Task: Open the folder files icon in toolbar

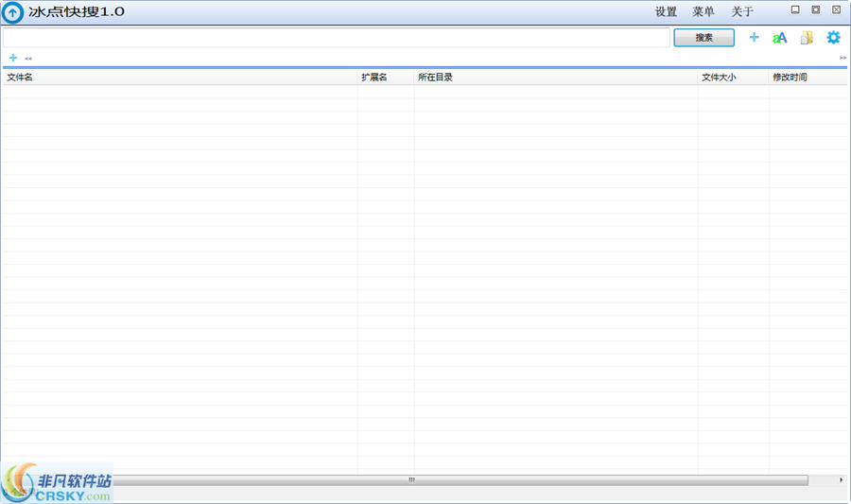Action: [x=807, y=38]
